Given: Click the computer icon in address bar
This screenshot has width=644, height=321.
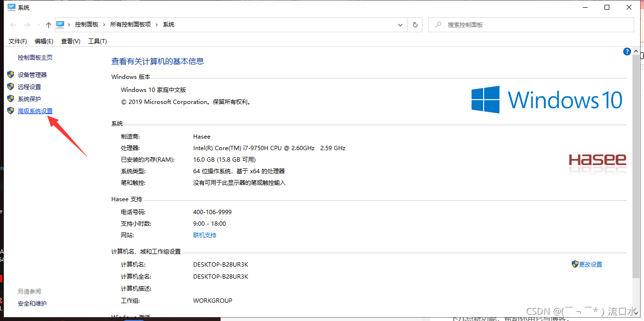Looking at the screenshot, I should click(61, 25).
